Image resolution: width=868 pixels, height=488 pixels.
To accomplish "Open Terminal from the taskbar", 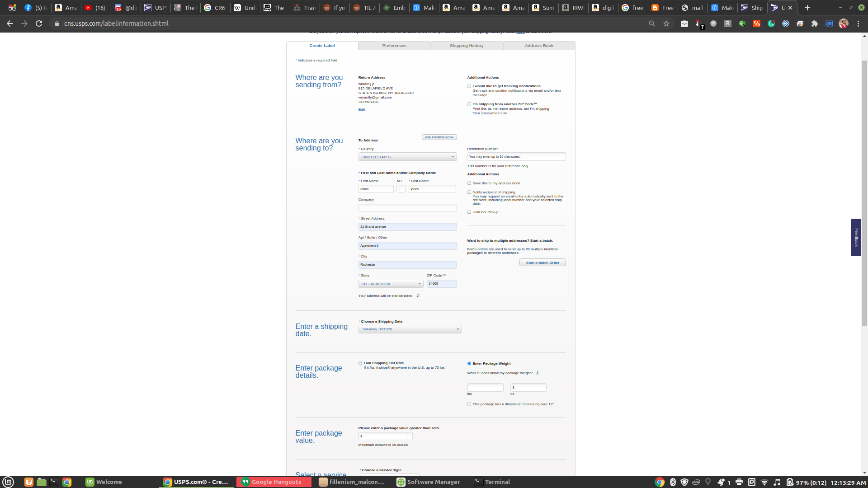I will [492, 482].
